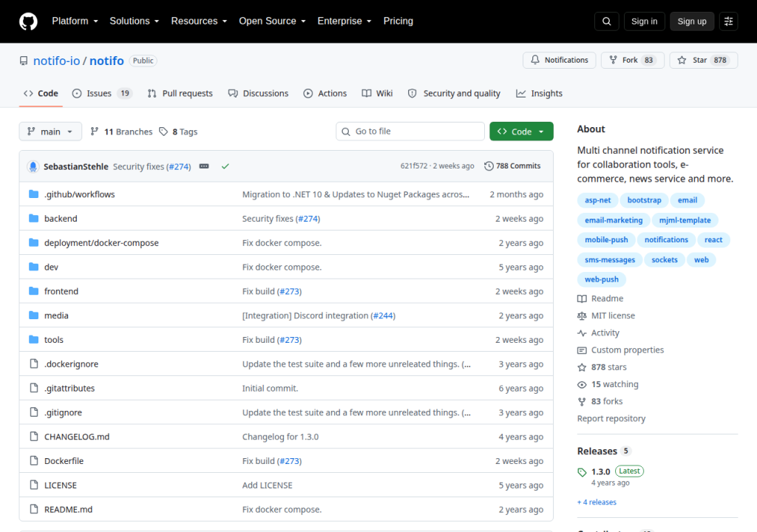Expand the Solutions menu
This screenshot has width=757, height=532.
(135, 21)
